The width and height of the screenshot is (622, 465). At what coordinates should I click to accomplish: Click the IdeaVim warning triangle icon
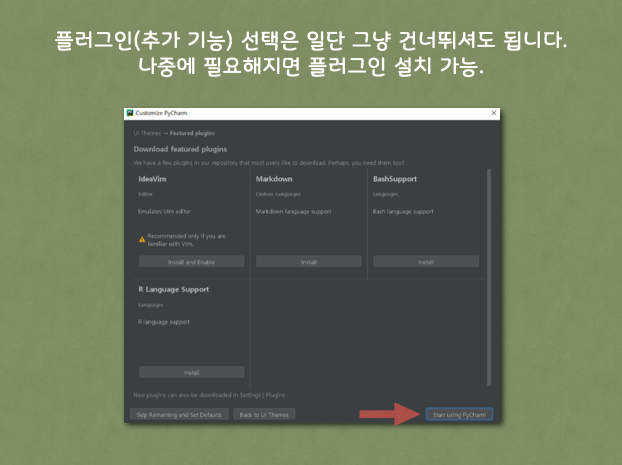[142, 239]
